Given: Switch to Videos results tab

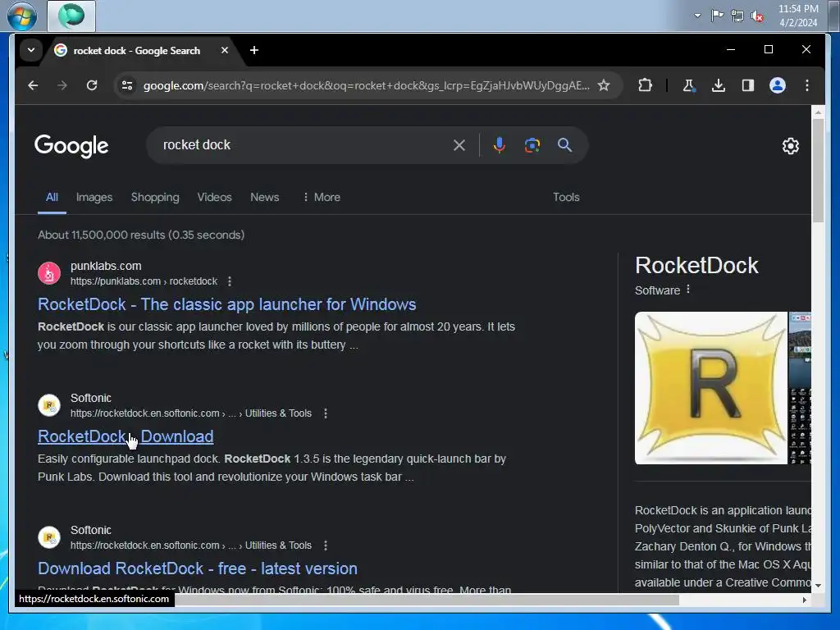Looking at the screenshot, I should point(214,197).
